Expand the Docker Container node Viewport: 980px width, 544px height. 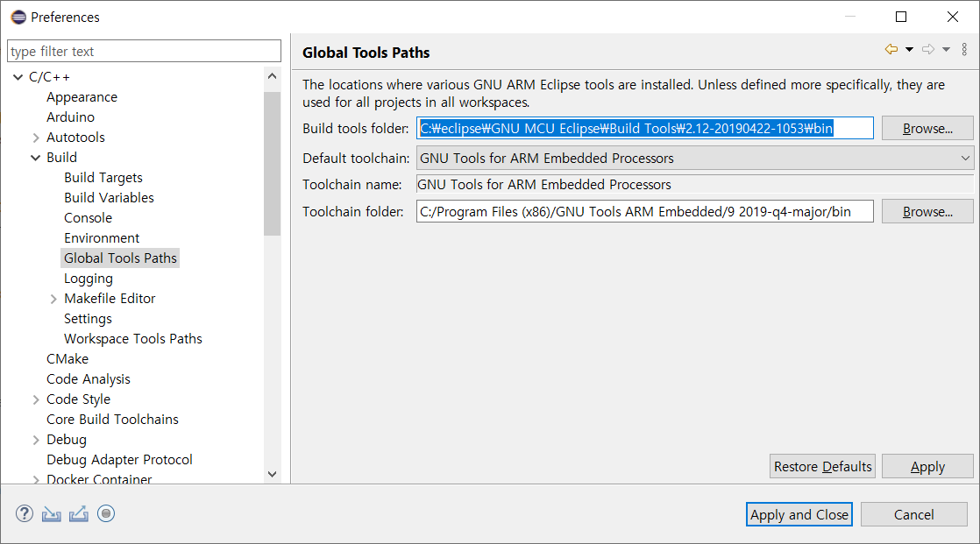tap(36, 480)
